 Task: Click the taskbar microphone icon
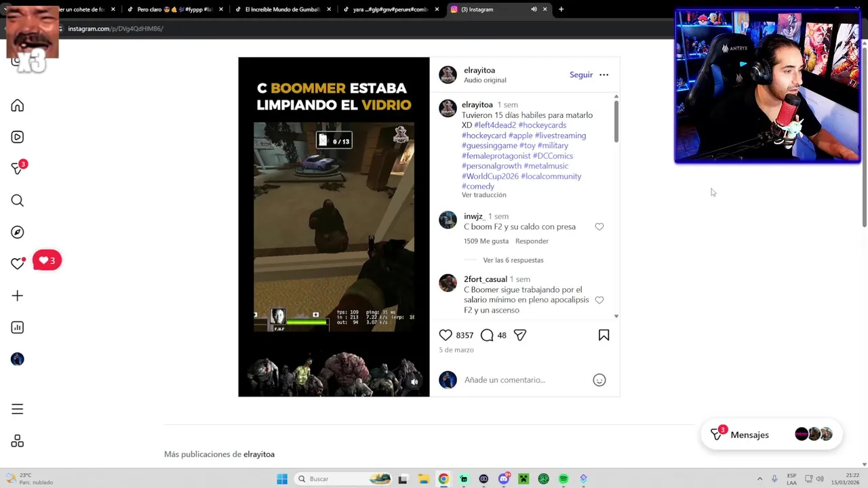774,479
